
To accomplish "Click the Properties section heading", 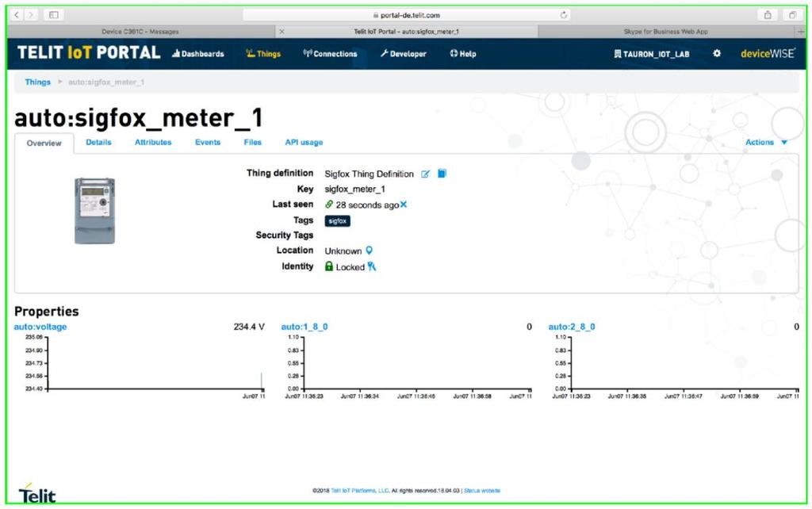I will pos(47,312).
